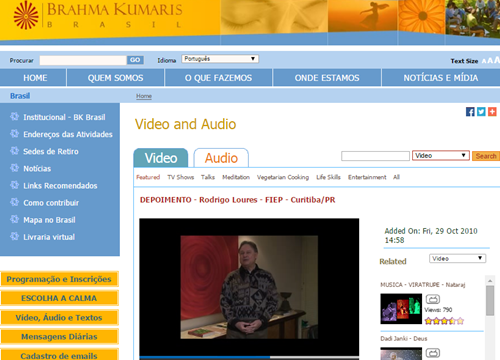Open the Livraria virtual sidebar link
The image size is (500, 360).
click(x=49, y=237)
